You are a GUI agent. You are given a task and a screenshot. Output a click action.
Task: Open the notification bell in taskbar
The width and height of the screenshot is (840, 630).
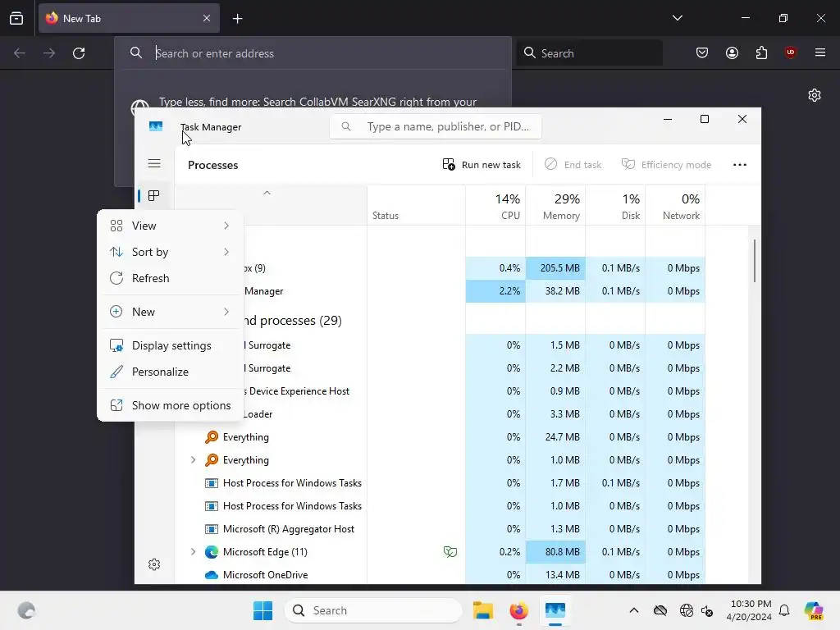784,610
